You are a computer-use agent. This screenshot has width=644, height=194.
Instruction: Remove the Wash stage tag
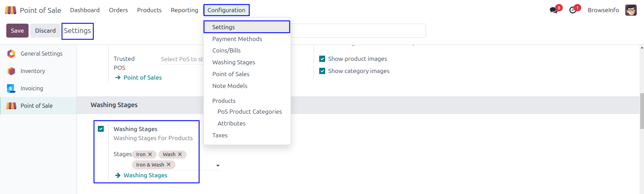[180, 154]
